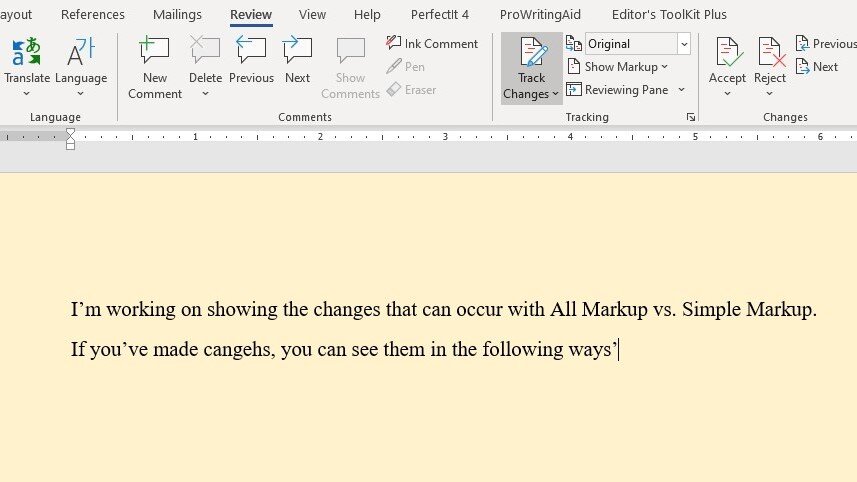The height and width of the screenshot is (482, 857).
Task: Select the Pen tool
Action: tap(406, 67)
